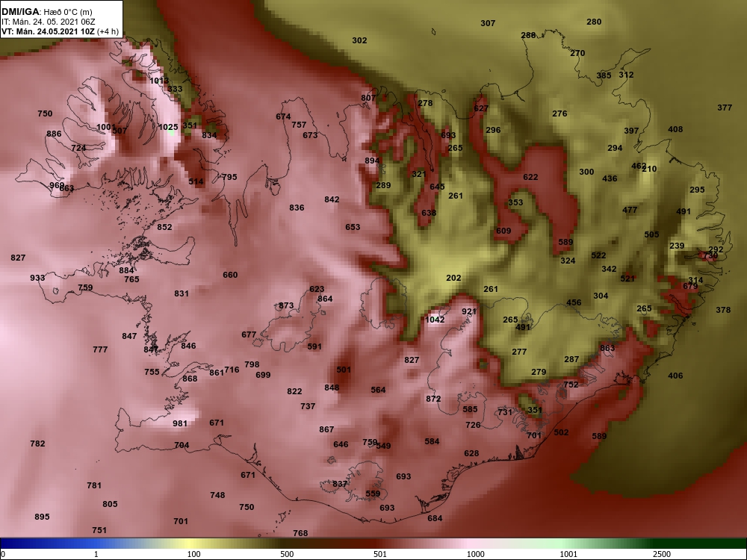
Task: Click the 500 label on the color scale
Action: tap(287, 554)
